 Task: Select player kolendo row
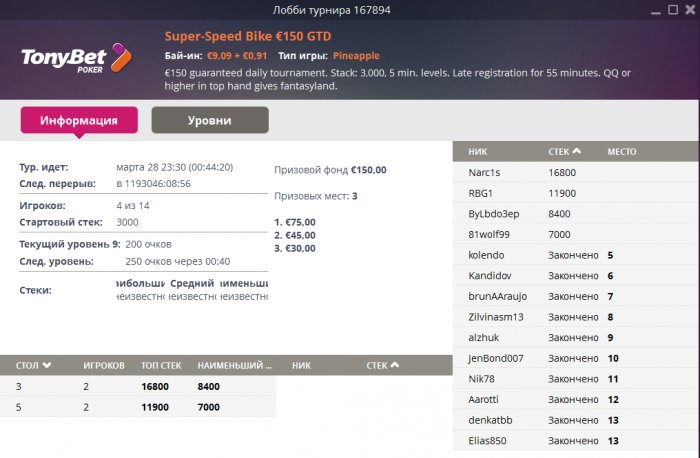576,255
